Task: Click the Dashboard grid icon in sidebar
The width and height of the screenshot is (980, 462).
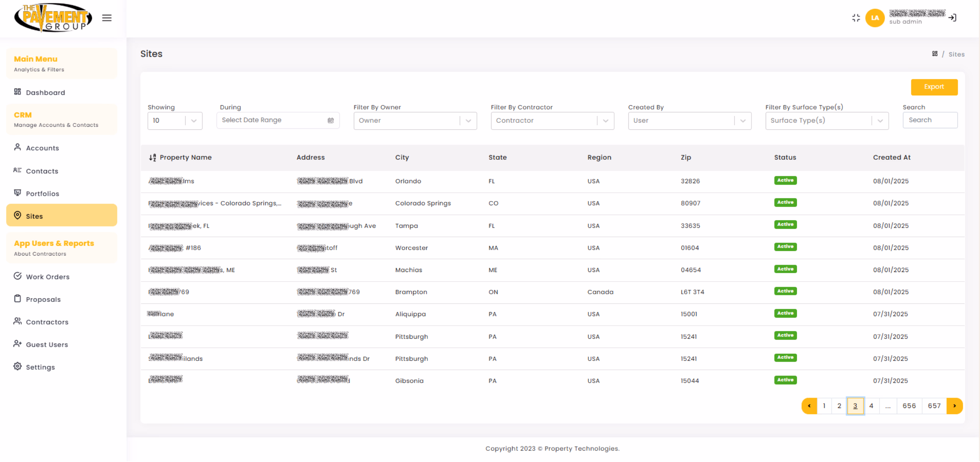Action: coord(17,92)
